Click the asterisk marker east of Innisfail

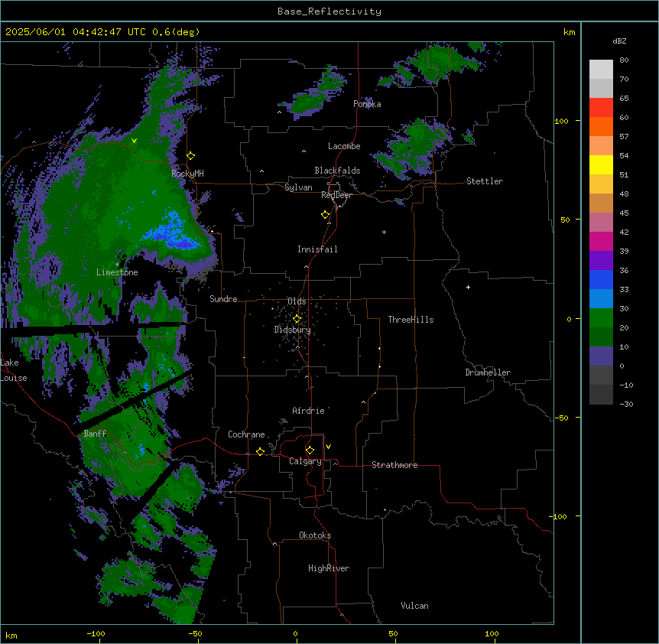(x=384, y=232)
